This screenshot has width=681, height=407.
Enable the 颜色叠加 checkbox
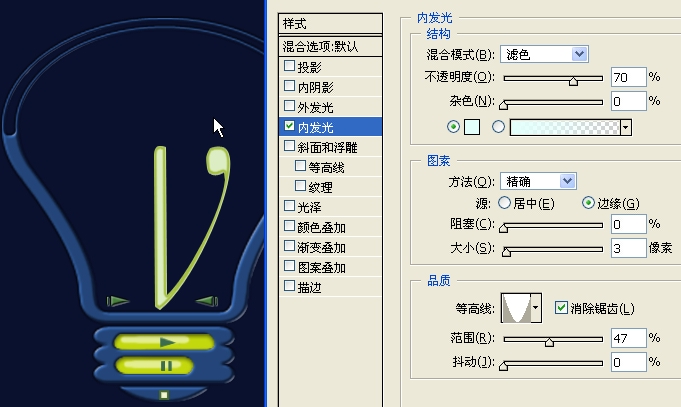(289, 226)
